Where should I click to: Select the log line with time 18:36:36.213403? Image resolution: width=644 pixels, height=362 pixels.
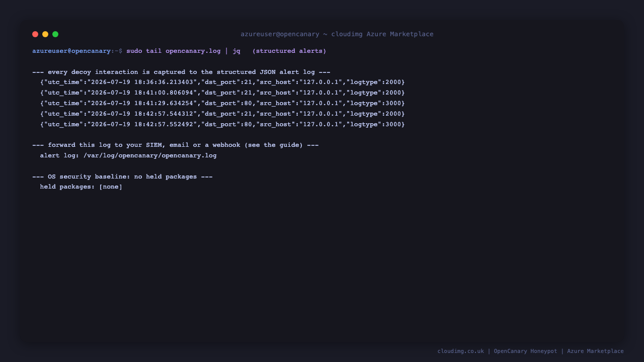pyautogui.click(x=222, y=82)
